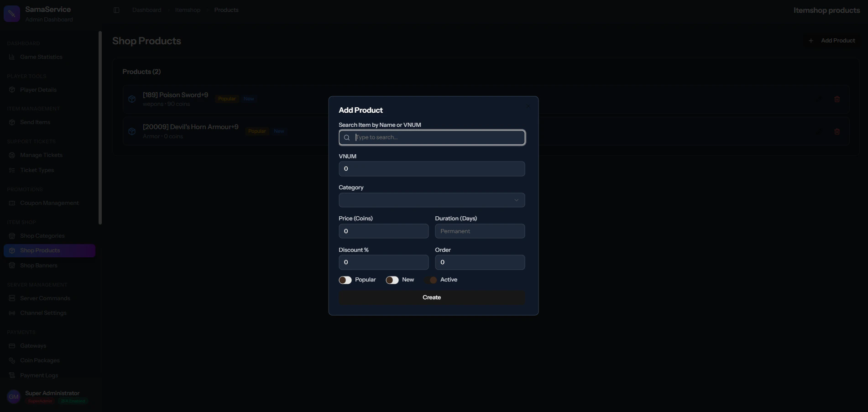Click the Products breadcrumb
The image size is (868, 412).
point(226,10)
